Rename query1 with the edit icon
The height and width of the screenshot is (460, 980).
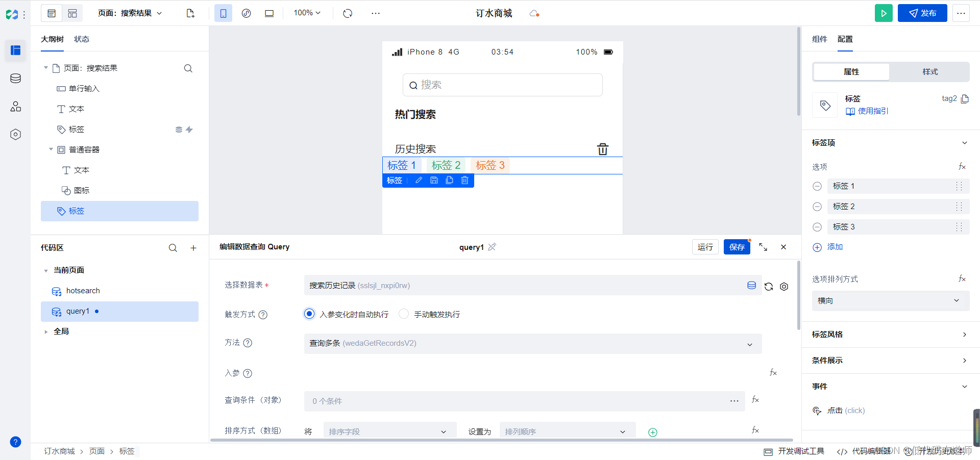tap(492, 247)
